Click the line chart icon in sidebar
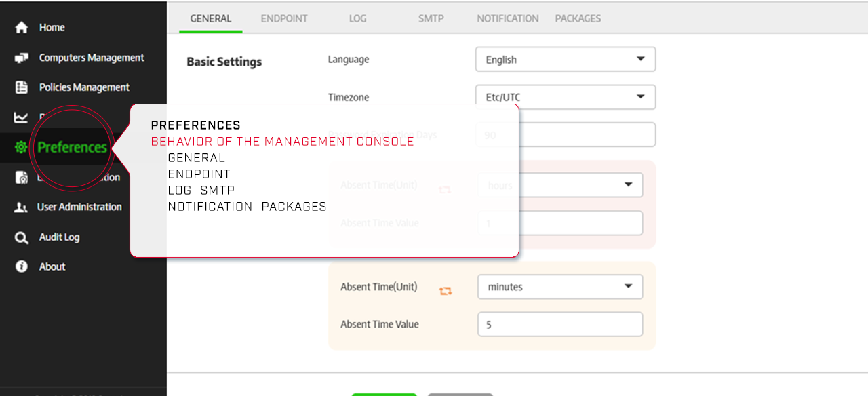The height and width of the screenshot is (396, 868). (x=21, y=117)
